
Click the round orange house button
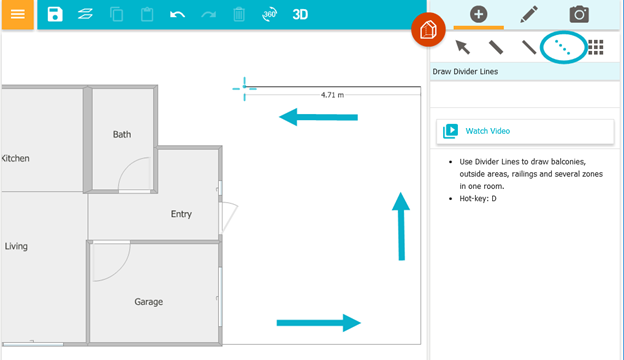[428, 29]
